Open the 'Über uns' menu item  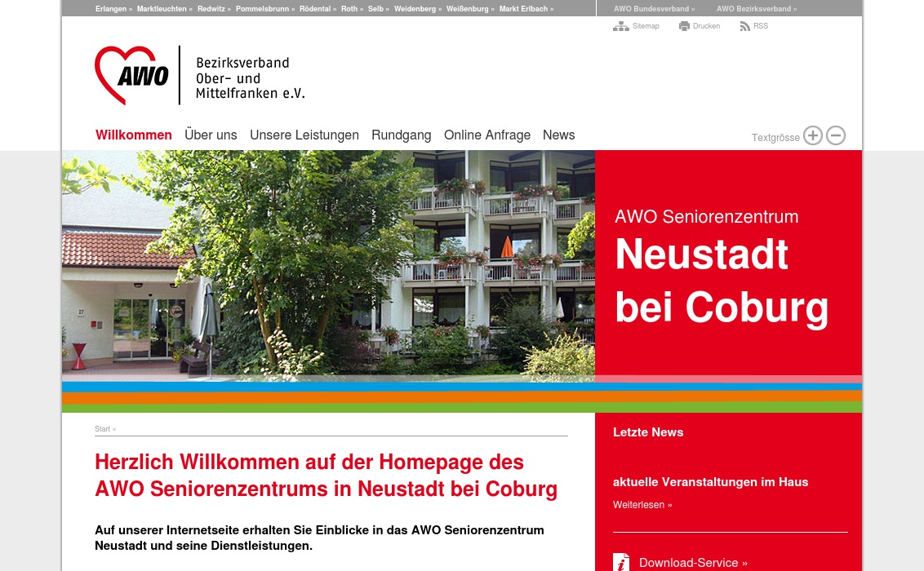(x=211, y=135)
